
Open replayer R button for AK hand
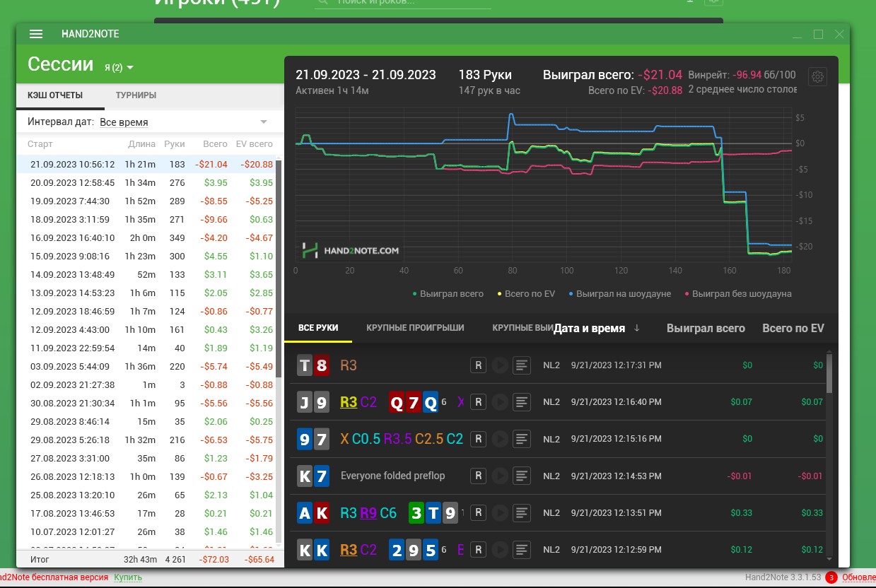coord(478,512)
